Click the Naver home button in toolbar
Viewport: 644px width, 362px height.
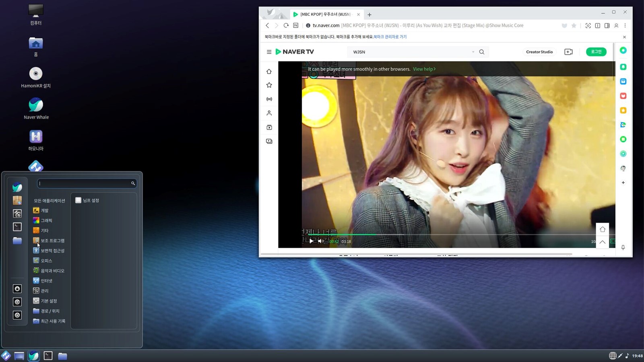pyautogui.click(x=296, y=25)
